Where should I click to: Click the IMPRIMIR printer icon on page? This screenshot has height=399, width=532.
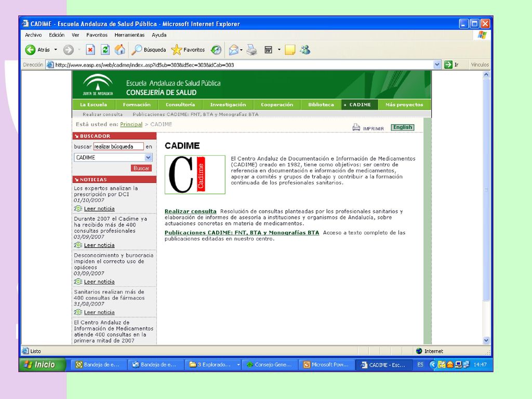(356, 127)
